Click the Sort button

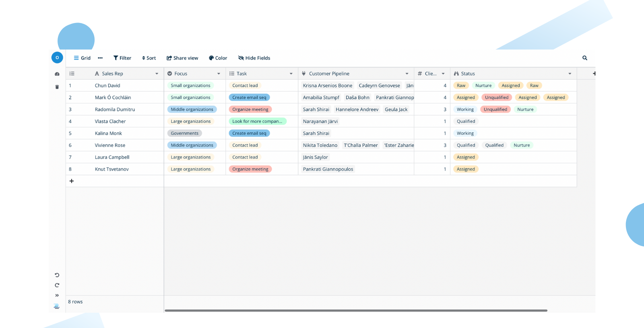(x=149, y=58)
